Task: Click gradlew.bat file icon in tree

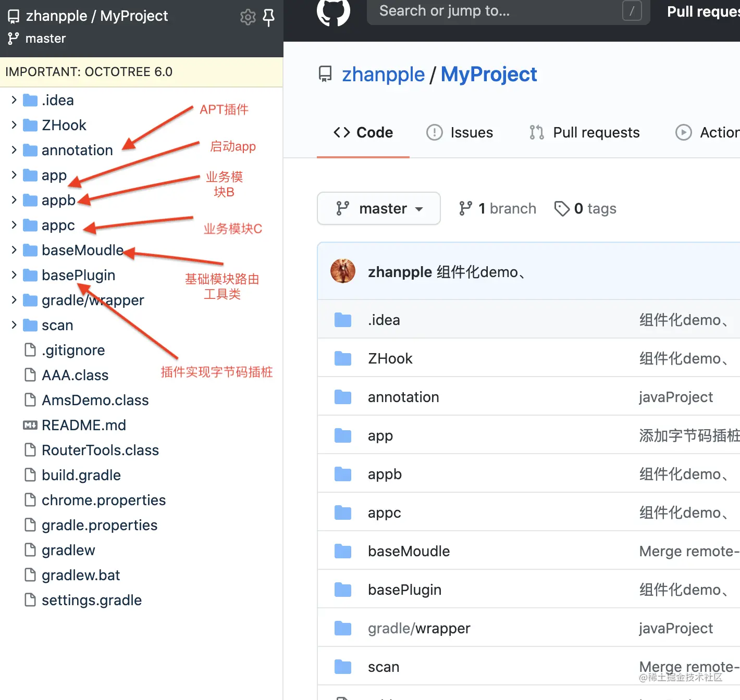Action: point(30,575)
